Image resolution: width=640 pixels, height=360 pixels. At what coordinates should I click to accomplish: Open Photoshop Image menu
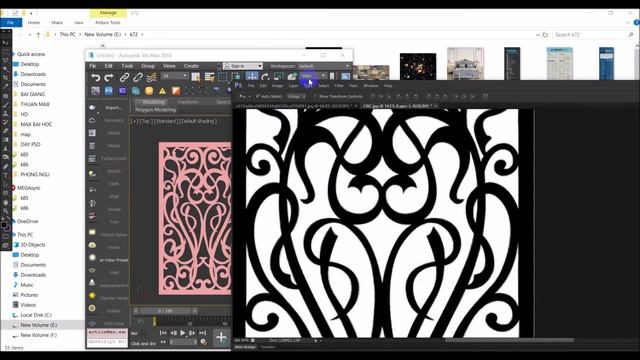(277, 86)
